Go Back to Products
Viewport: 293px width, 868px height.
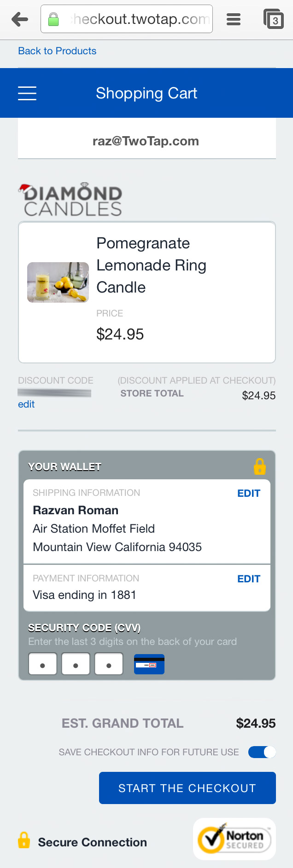pos(57,51)
